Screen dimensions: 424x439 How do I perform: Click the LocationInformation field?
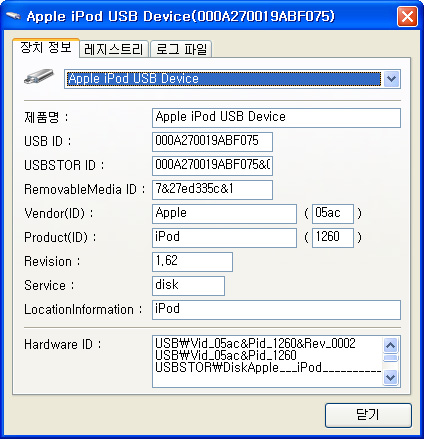tap(276, 310)
